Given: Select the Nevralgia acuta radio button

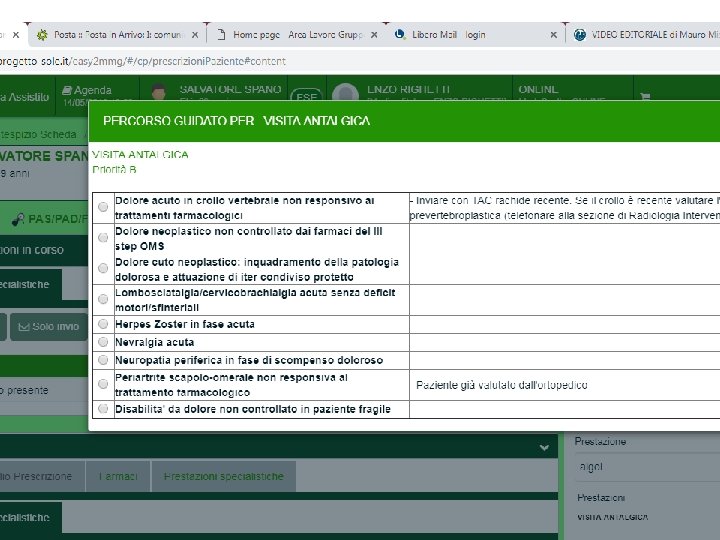Looking at the screenshot, I should pos(103,342).
